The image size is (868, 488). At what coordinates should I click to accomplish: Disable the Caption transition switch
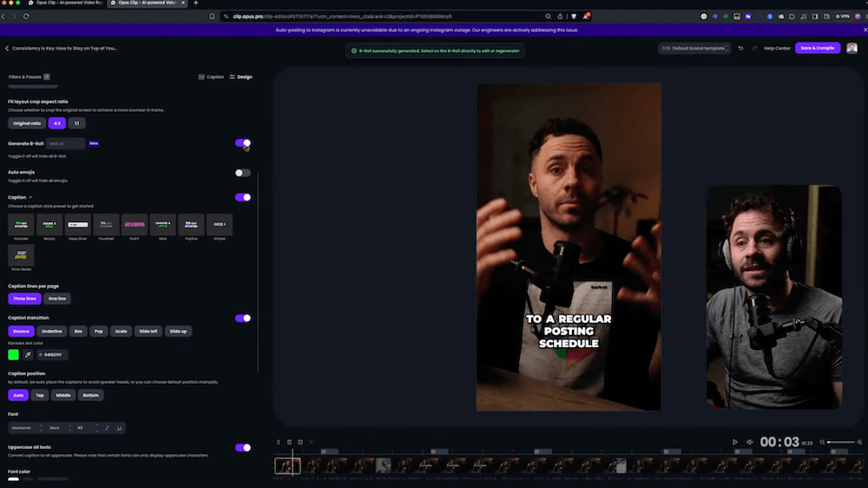242,318
